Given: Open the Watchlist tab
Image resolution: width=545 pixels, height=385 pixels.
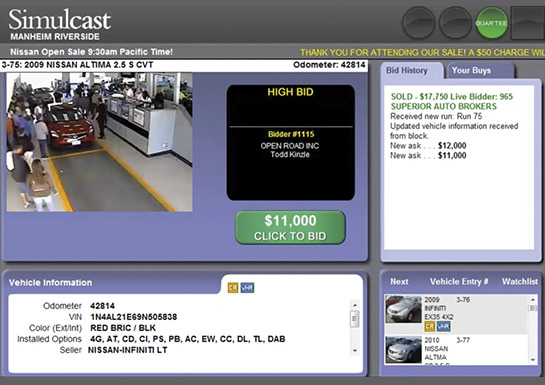Looking at the screenshot, I should [520, 281].
